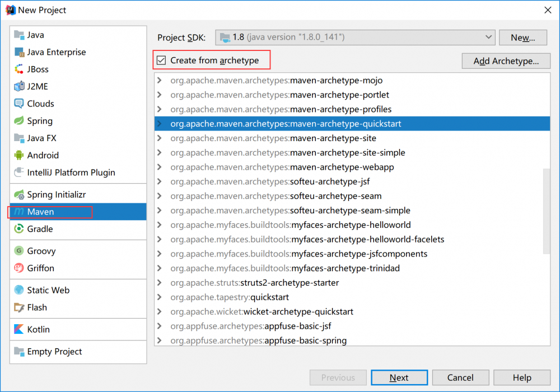Image resolution: width=560 pixels, height=392 pixels.
Task: Select the wicket-archetype-quickstart archetype label
Action: 262,312
